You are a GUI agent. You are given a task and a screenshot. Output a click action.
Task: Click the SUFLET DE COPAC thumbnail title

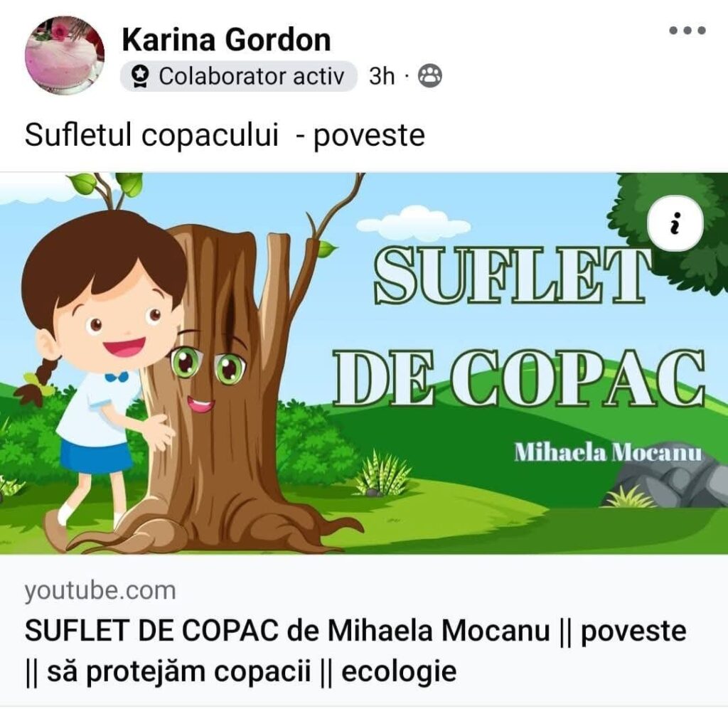click(517, 329)
